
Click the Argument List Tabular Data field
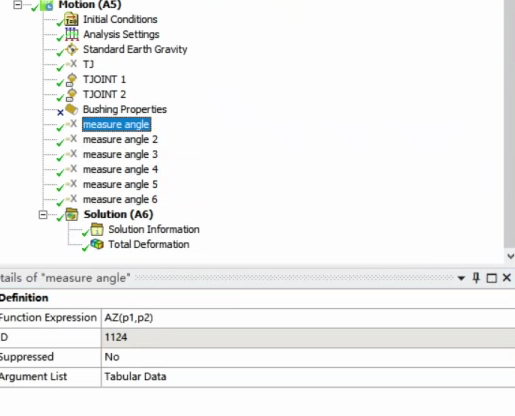308,377
